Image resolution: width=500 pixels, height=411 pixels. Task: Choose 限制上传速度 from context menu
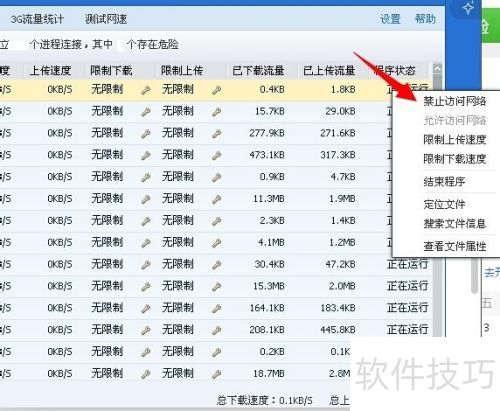click(454, 140)
